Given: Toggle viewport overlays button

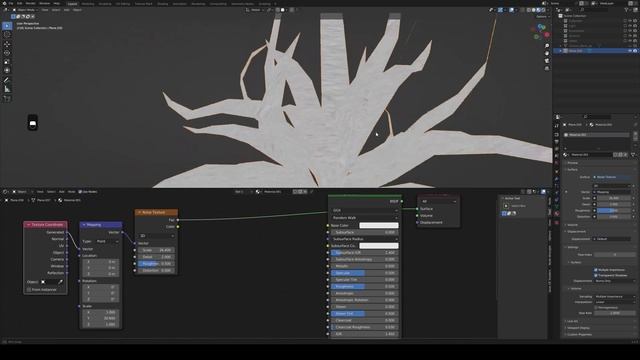Looking at the screenshot, I should [x=511, y=10].
